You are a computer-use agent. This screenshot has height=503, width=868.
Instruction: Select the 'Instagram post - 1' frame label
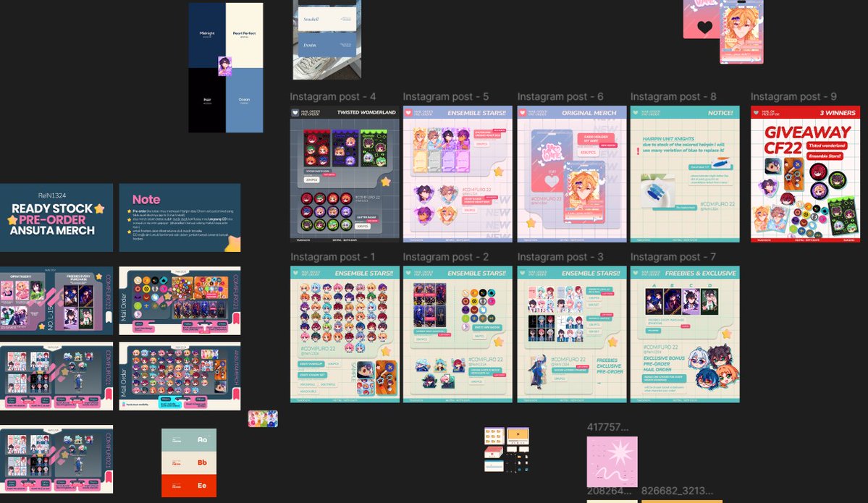click(333, 258)
